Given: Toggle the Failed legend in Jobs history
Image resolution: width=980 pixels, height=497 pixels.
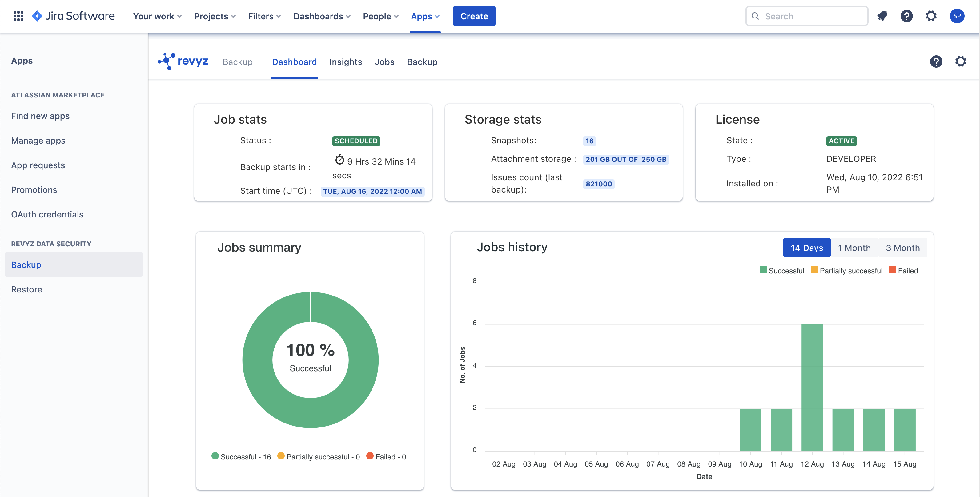Looking at the screenshot, I should 893,270.
